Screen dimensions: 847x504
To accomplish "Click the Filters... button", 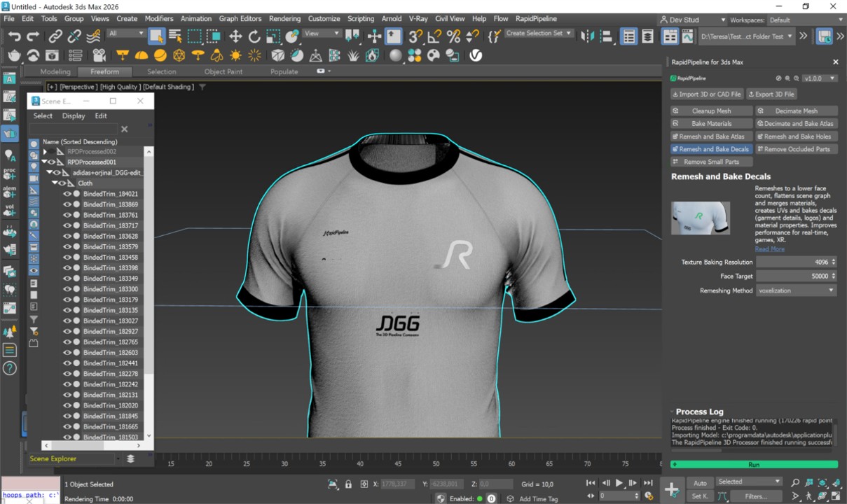I will [x=756, y=496].
